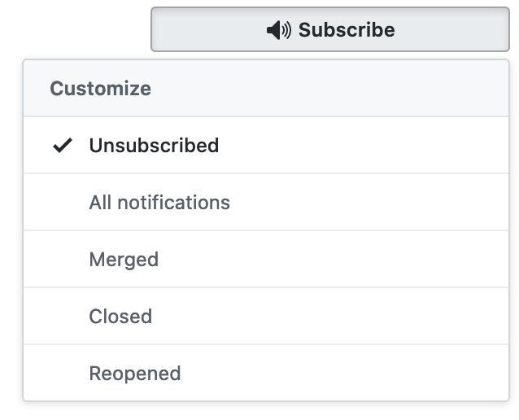The image size is (519, 420).
Task: Choose All notifications in the list
Action: pyautogui.click(x=159, y=203)
